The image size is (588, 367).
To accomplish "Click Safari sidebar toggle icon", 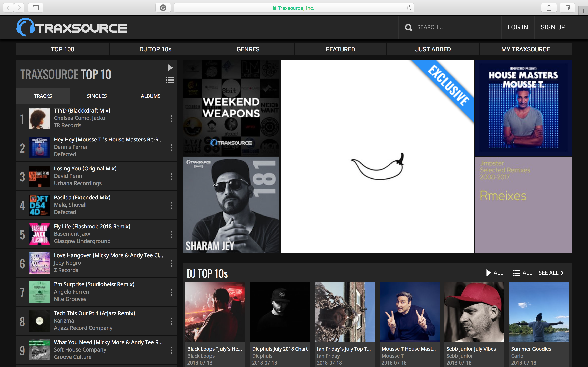I will (36, 8).
